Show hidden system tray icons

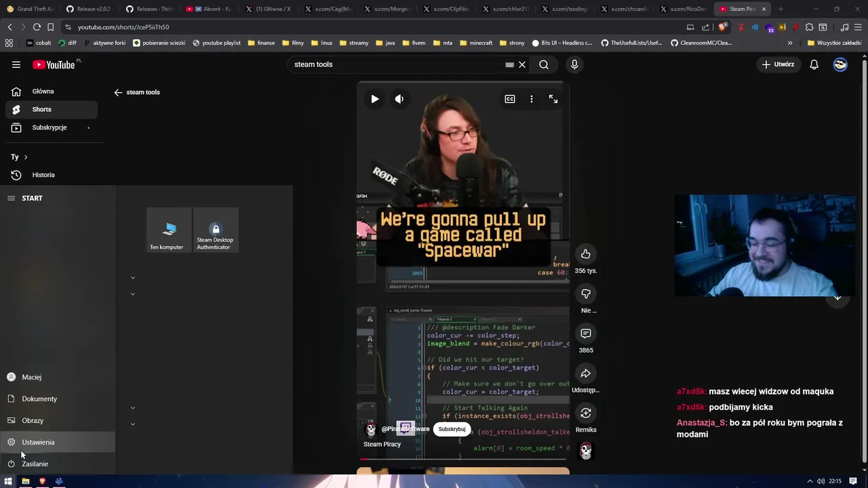tap(810, 481)
